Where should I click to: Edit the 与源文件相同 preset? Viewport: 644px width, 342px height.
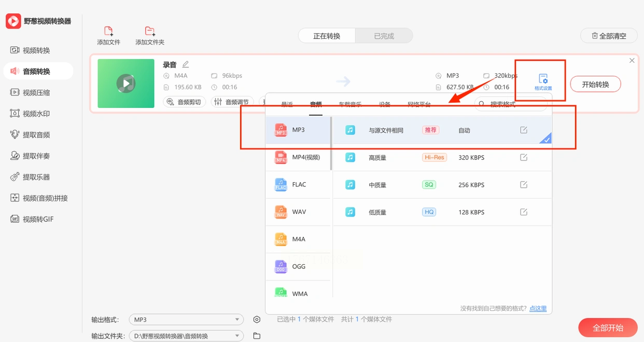click(524, 130)
